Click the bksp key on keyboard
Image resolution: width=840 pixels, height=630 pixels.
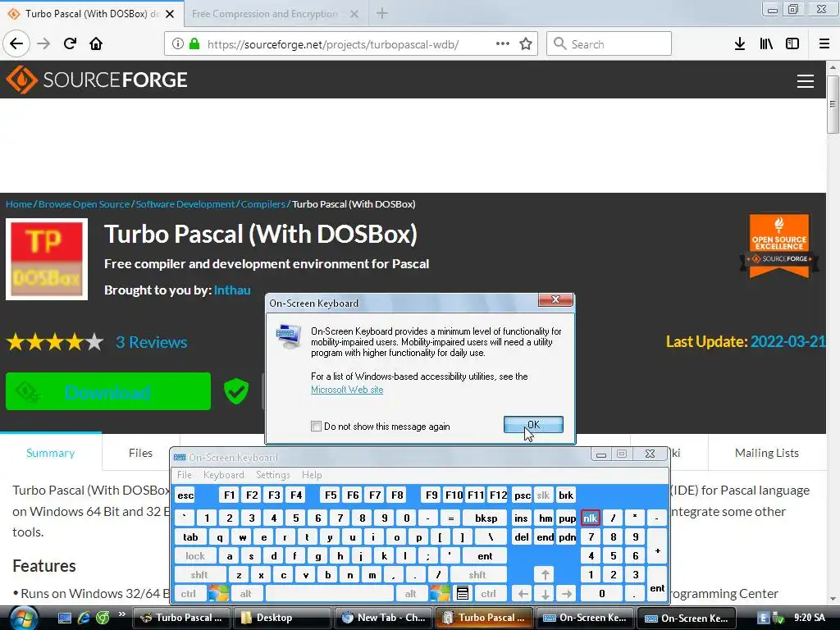click(x=486, y=518)
